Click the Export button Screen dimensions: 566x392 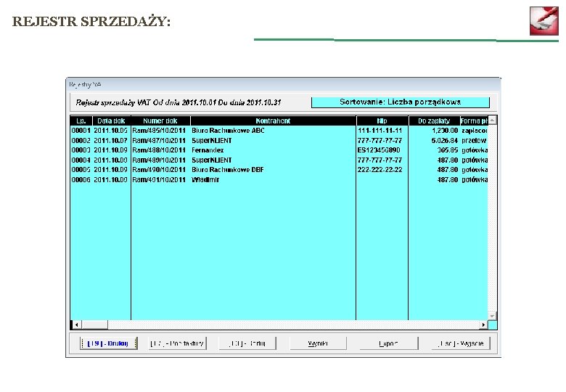(389, 343)
